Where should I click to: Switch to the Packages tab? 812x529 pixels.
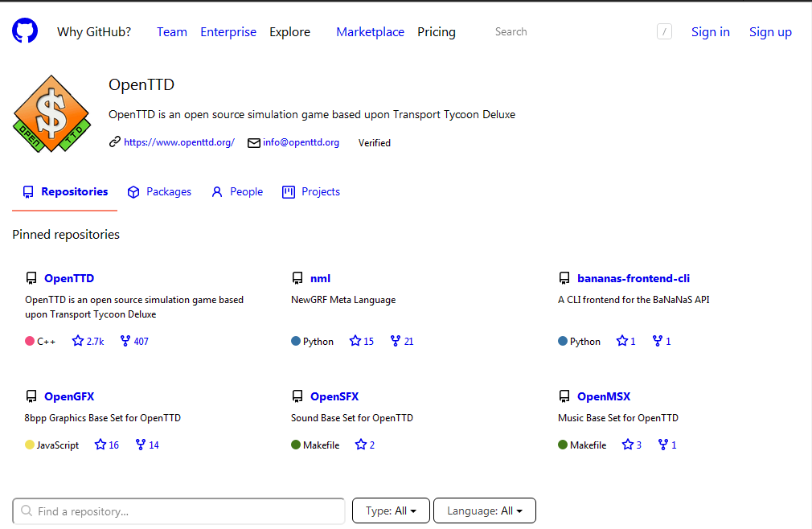tap(159, 192)
